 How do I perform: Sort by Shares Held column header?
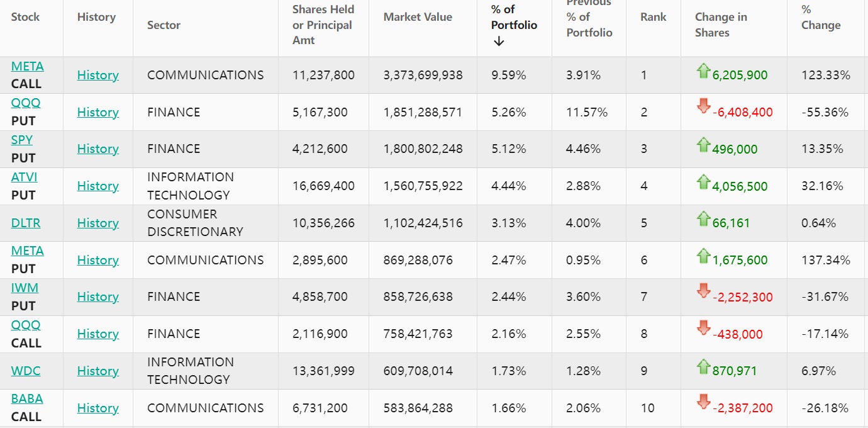click(323, 25)
